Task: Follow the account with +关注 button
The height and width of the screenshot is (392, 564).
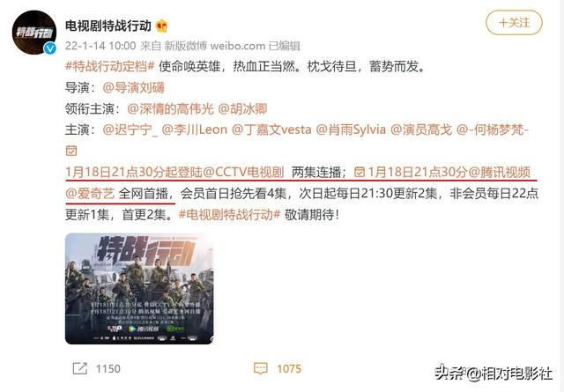Action: pyautogui.click(x=514, y=23)
